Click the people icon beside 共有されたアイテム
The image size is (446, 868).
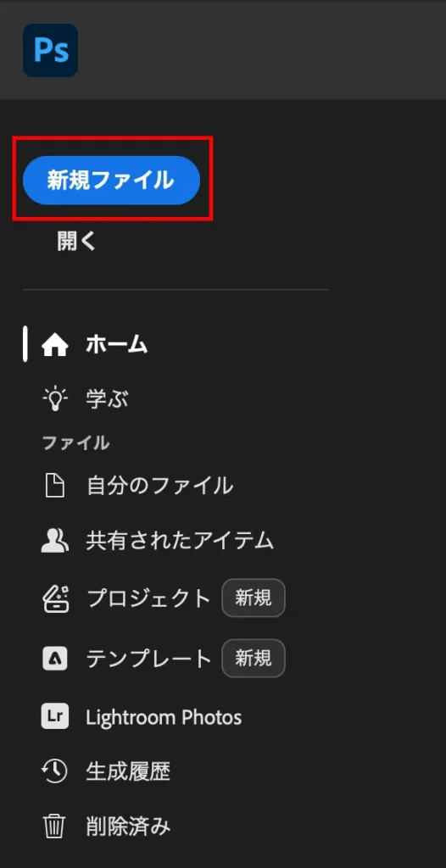(55, 540)
